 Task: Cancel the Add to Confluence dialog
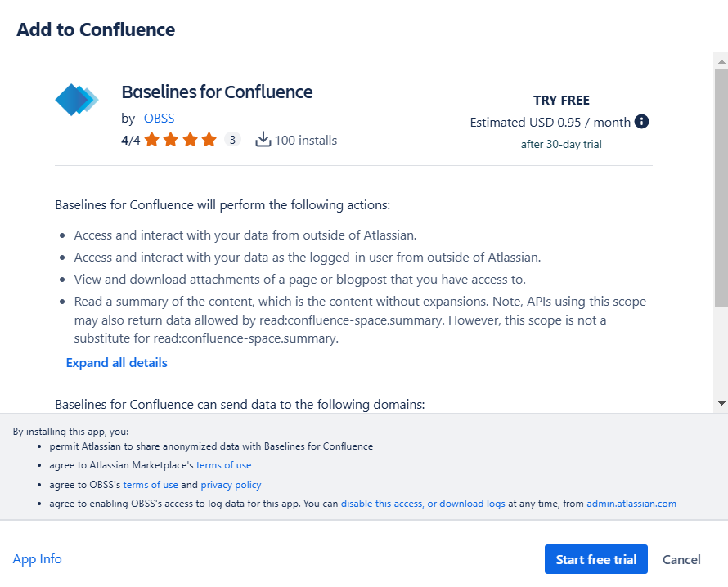click(x=681, y=559)
